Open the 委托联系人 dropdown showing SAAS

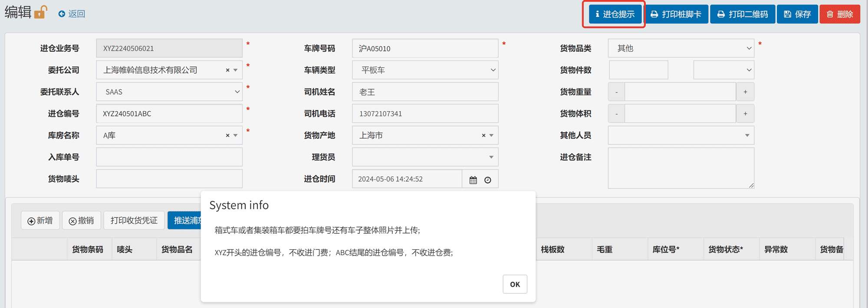pyautogui.click(x=169, y=92)
